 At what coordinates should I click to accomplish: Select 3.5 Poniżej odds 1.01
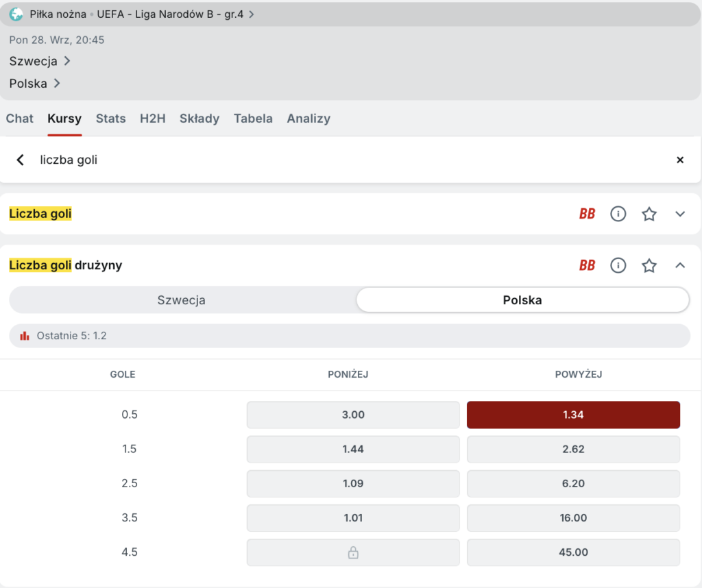point(353,518)
